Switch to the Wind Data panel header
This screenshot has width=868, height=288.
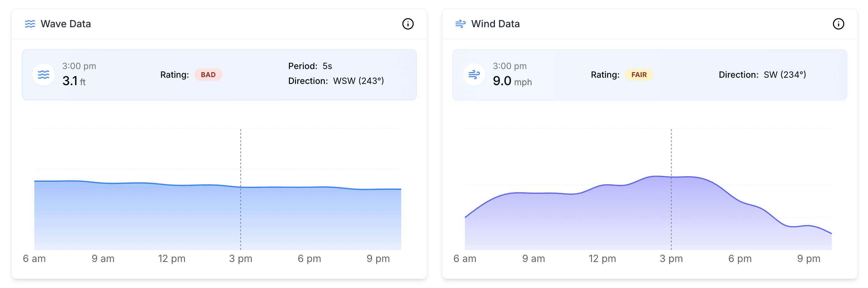495,24
